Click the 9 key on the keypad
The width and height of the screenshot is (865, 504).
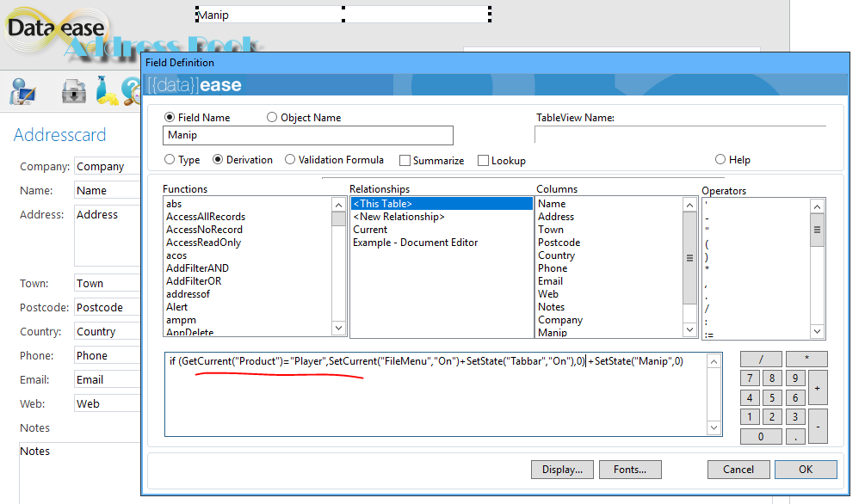(795, 378)
